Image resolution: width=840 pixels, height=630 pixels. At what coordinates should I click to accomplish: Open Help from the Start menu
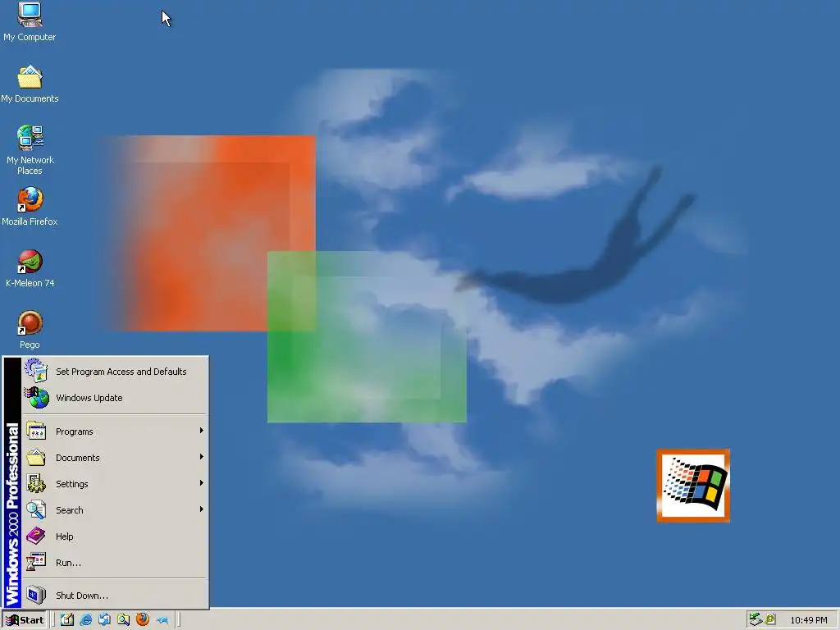coord(115,536)
